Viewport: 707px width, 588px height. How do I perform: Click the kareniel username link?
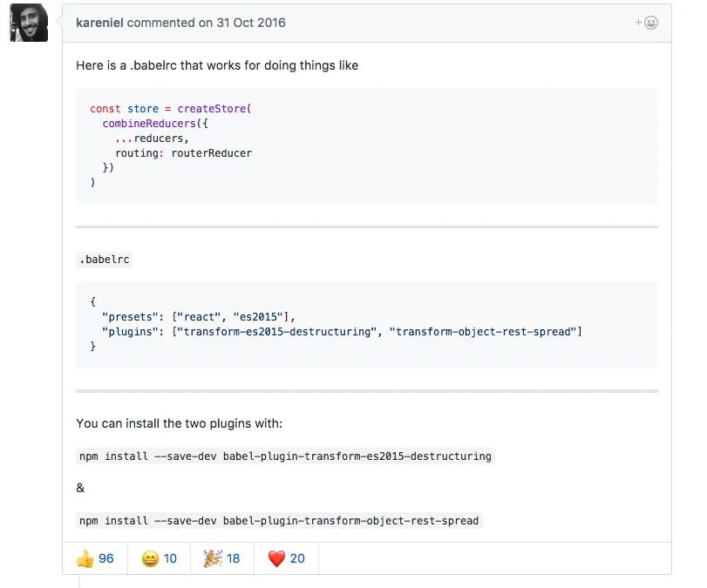[x=99, y=23]
